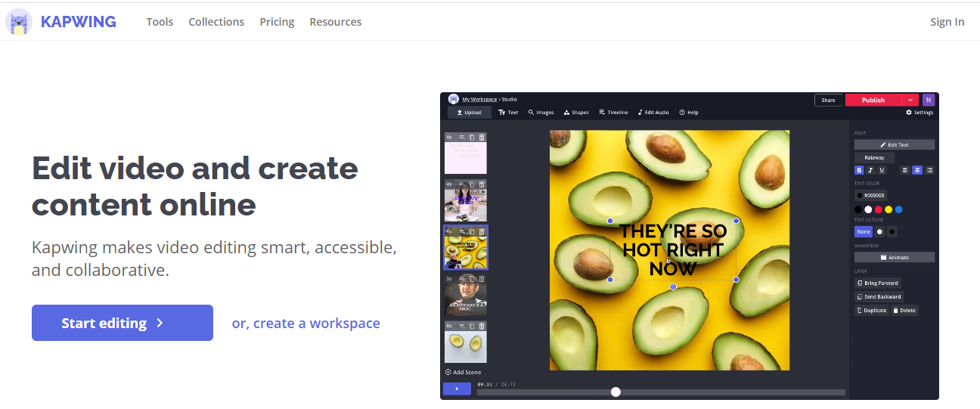Click Send Backward in the layer section
The height and width of the screenshot is (409, 980).
(x=879, y=296)
